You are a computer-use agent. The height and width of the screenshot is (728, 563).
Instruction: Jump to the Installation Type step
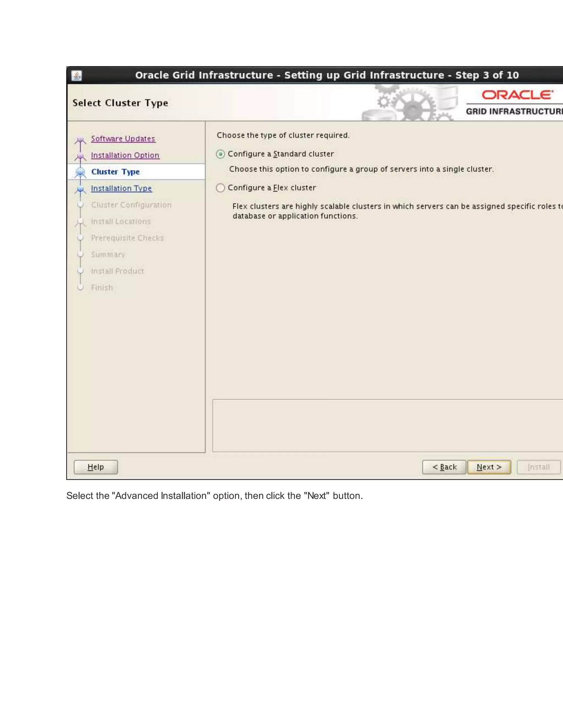point(122,188)
